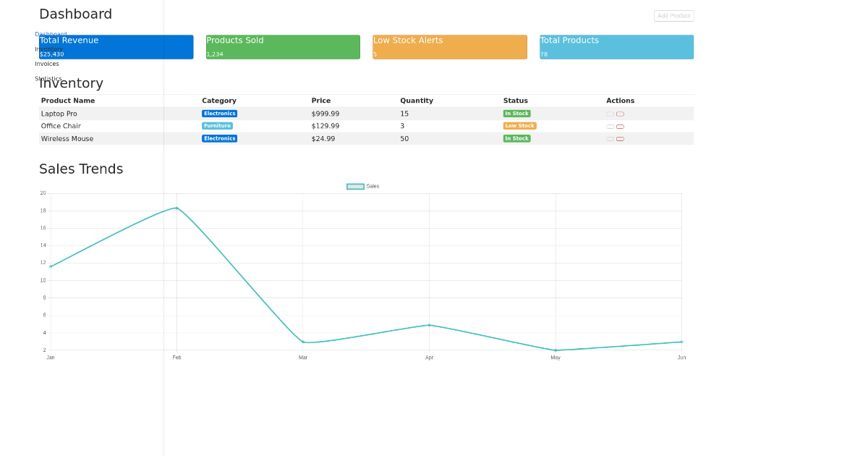868x456 pixels.
Task: Click the delete icon for Wireless Mouse
Action: pyautogui.click(x=620, y=138)
